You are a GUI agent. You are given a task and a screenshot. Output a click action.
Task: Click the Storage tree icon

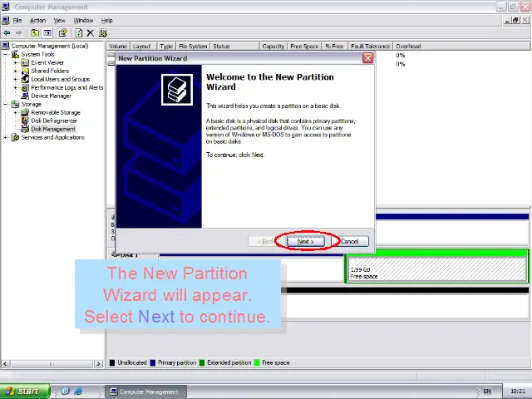pyautogui.click(x=15, y=104)
